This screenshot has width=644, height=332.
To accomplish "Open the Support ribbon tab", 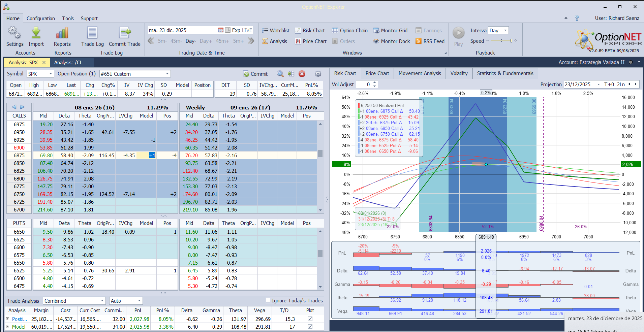I will pyautogui.click(x=89, y=19).
